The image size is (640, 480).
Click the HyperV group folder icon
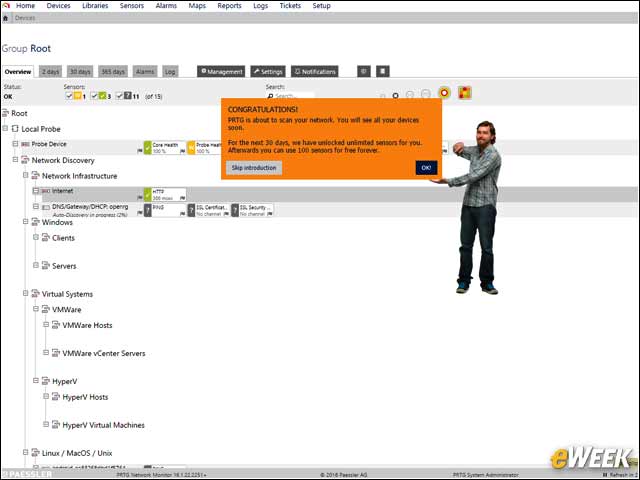[46, 381]
